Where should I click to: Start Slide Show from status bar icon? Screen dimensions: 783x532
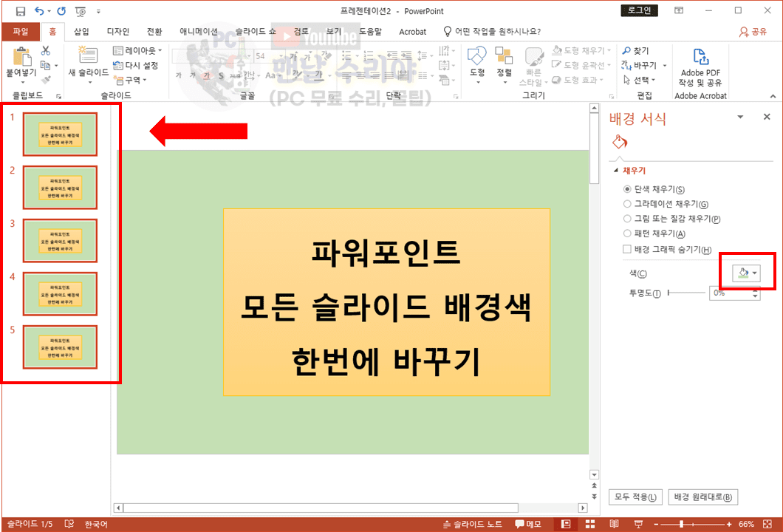638,524
